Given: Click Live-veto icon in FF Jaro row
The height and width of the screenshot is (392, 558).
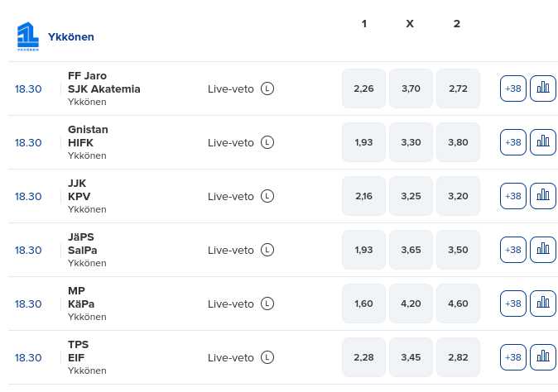Looking at the screenshot, I should (267, 88).
